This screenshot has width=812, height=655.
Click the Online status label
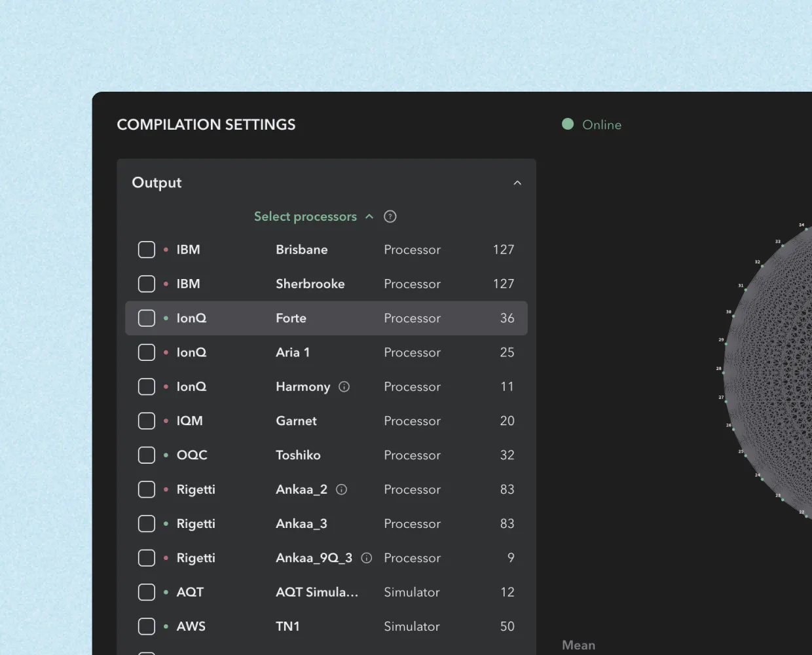pos(602,125)
